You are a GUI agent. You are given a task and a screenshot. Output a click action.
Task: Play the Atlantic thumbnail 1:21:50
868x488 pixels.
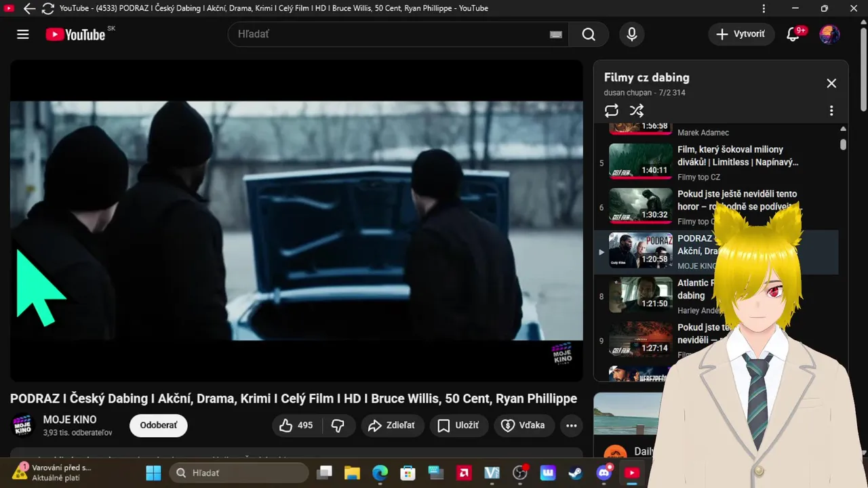641,295
